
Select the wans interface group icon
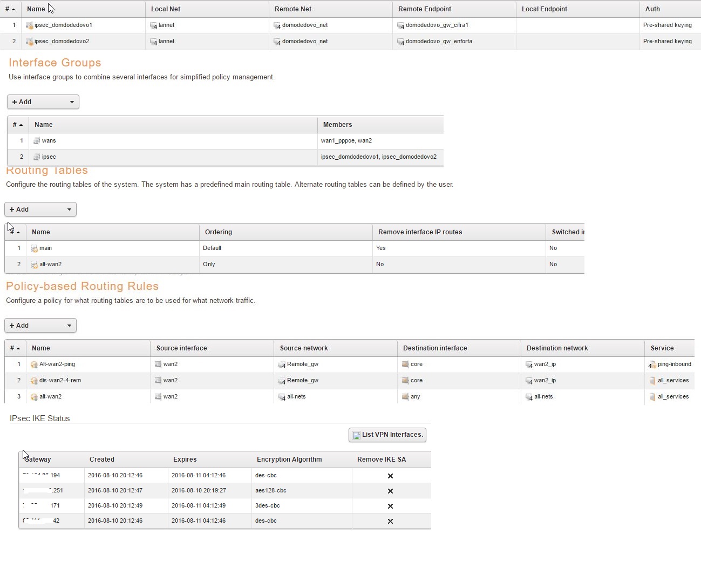point(37,141)
